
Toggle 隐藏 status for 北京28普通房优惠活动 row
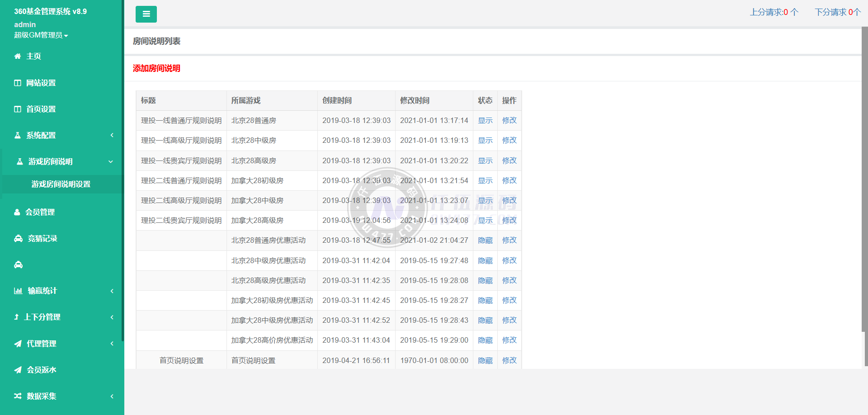pos(485,241)
